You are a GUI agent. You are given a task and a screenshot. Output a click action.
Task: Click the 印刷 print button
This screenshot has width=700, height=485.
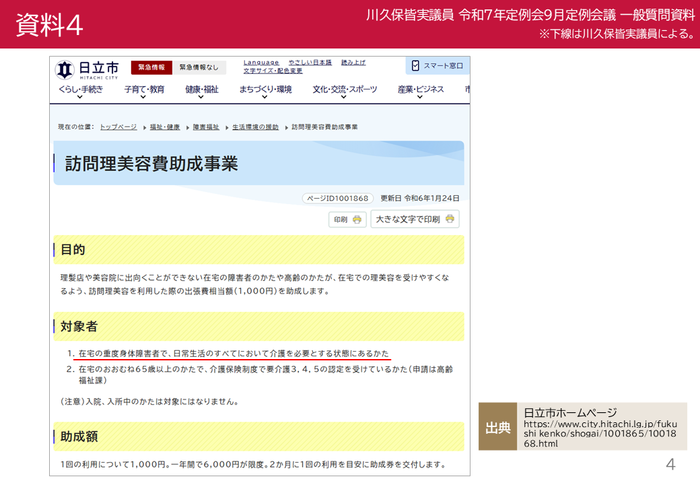pos(347,219)
